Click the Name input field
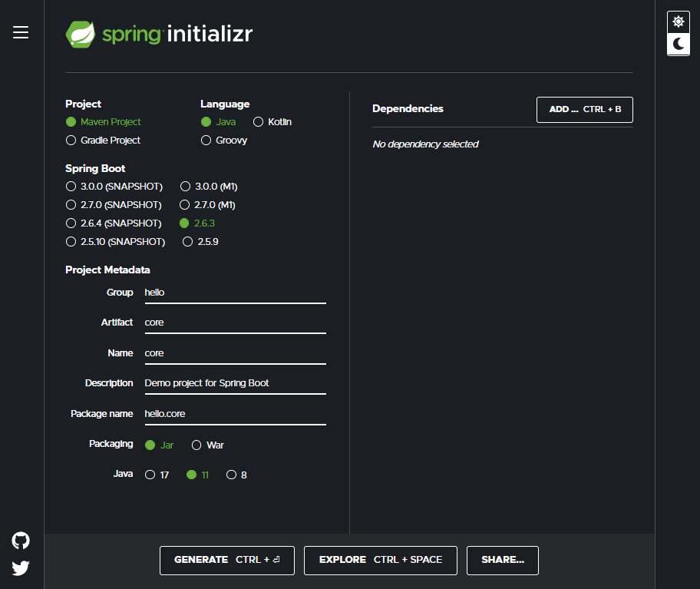Viewport: 700px width, 589px height. coord(236,354)
